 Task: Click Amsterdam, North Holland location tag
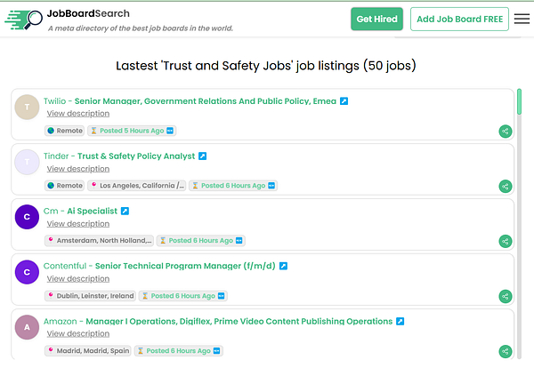click(x=99, y=241)
